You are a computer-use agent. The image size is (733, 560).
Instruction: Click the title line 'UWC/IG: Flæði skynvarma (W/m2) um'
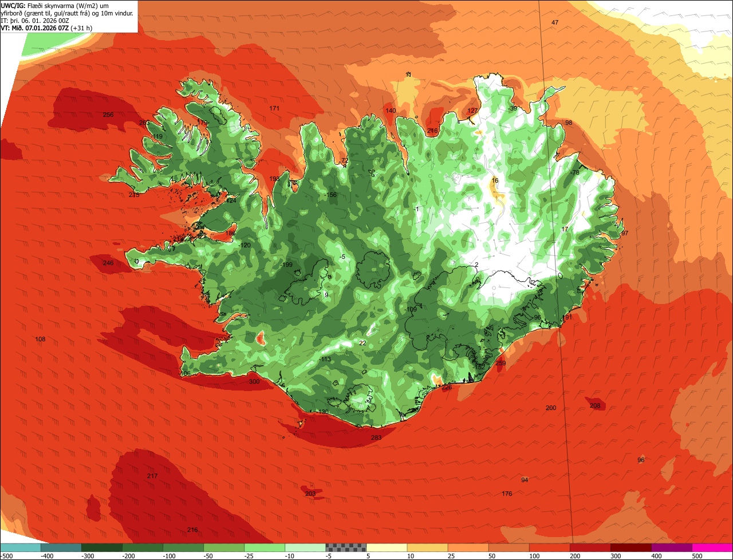(55, 5)
